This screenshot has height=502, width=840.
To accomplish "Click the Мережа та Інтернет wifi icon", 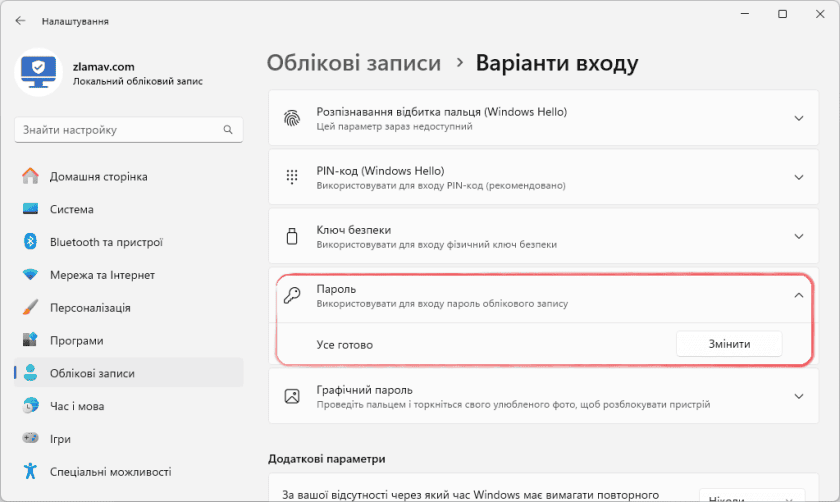I will tap(31, 274).
